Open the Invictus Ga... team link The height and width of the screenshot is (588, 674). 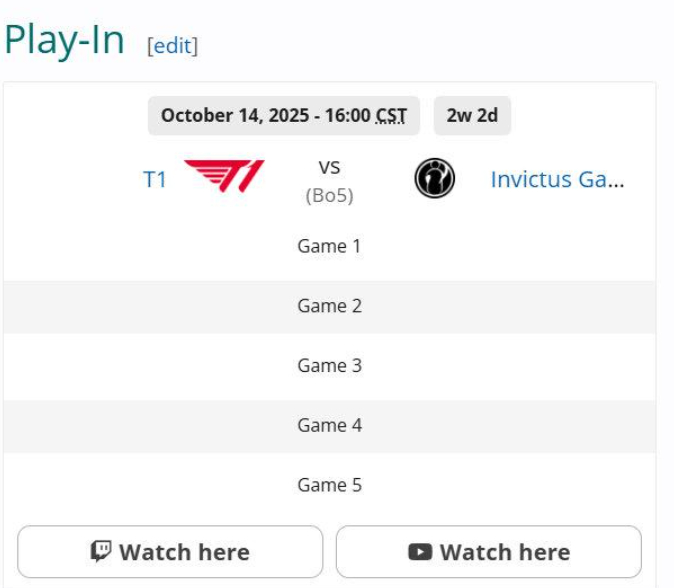pos(557,180)
